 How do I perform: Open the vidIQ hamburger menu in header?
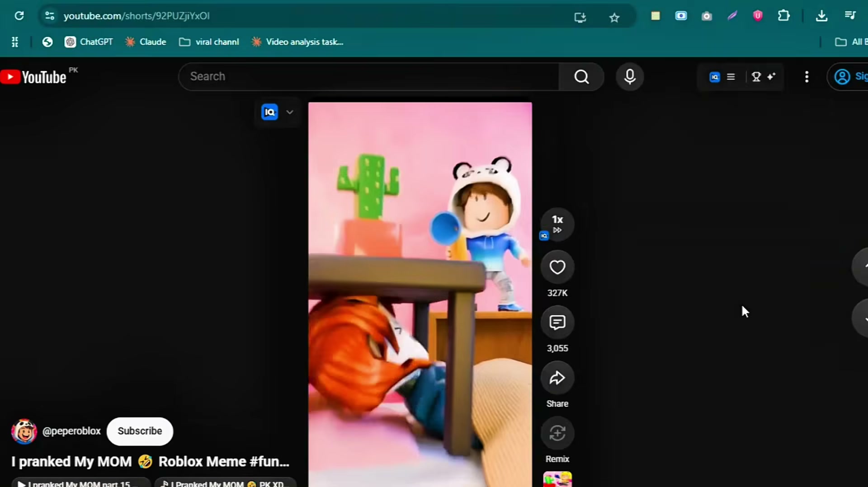731,77
